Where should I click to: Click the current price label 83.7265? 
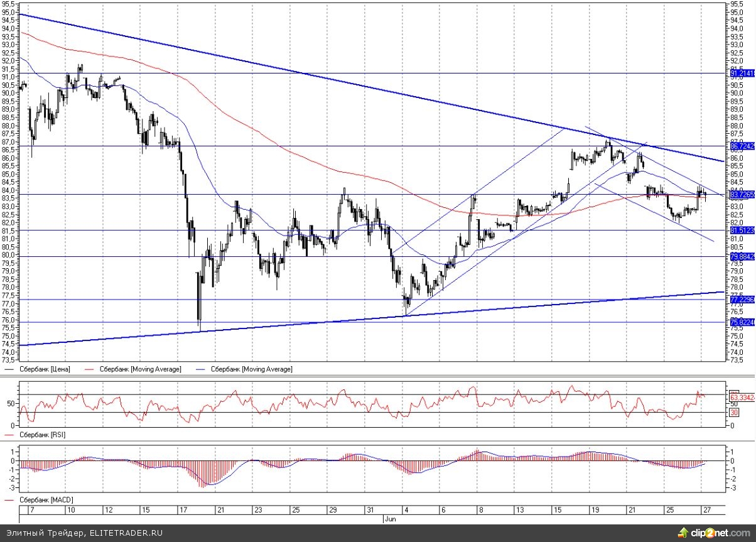pyautogui.click(x=741, y=195)
